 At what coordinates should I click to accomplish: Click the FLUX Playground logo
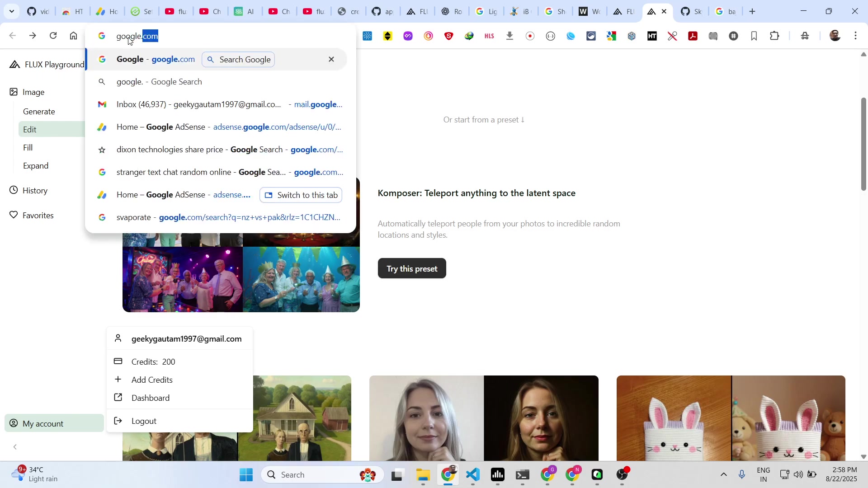(47, 65)
